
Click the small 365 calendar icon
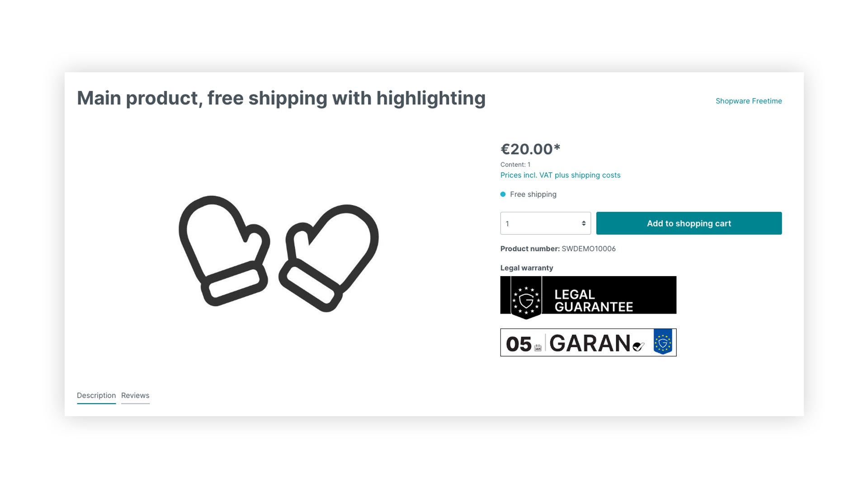tap(538, 348)
